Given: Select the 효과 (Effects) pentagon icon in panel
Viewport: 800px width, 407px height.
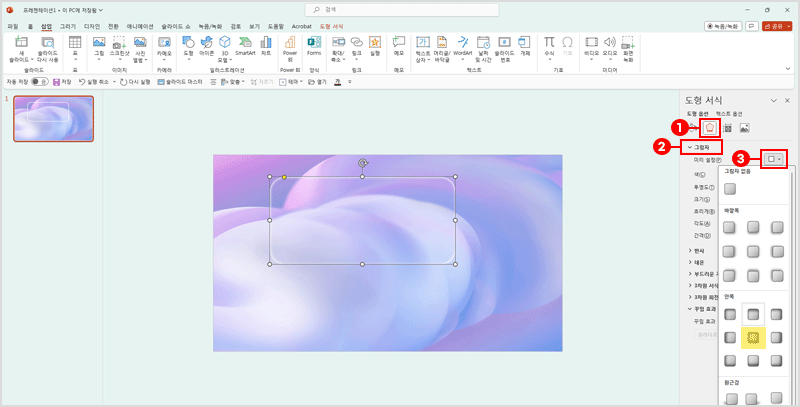Looking at the screenshot, I should pyautogui.click(x=710, y=128).
